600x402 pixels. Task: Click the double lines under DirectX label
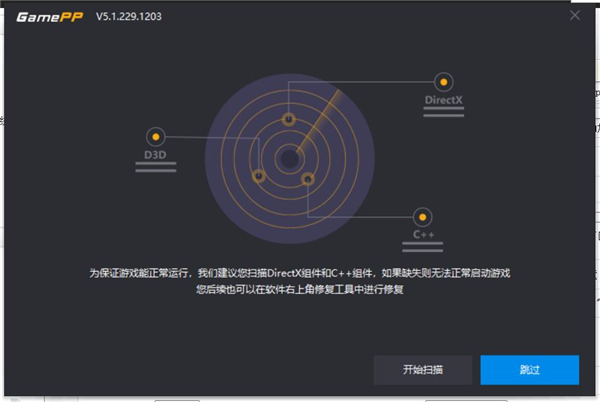(x=441, y=115)
